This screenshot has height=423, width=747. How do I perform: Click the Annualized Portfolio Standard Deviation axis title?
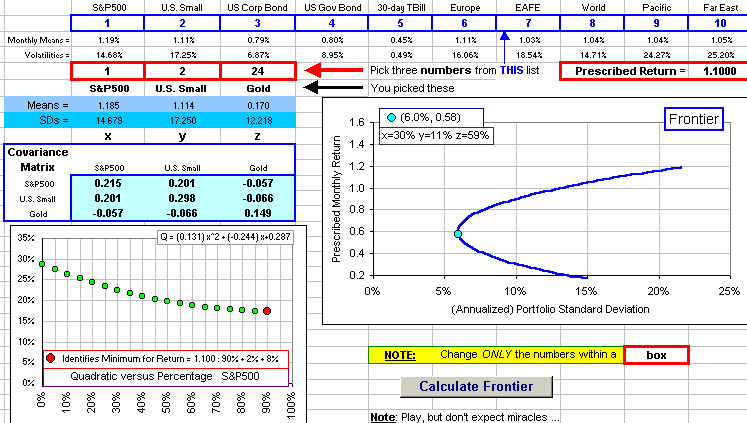pyautogui.click(x=550, y=309)
